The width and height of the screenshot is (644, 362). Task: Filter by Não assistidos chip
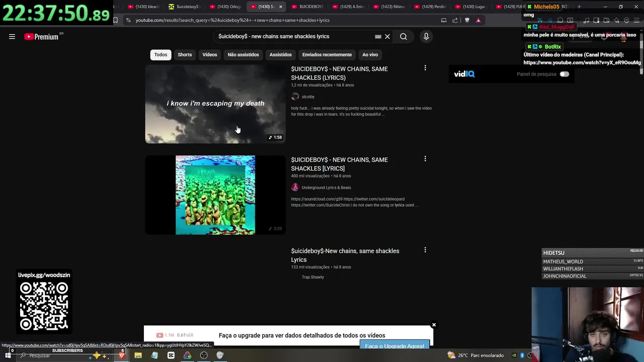pyautogui.click(x=243, y=54)
